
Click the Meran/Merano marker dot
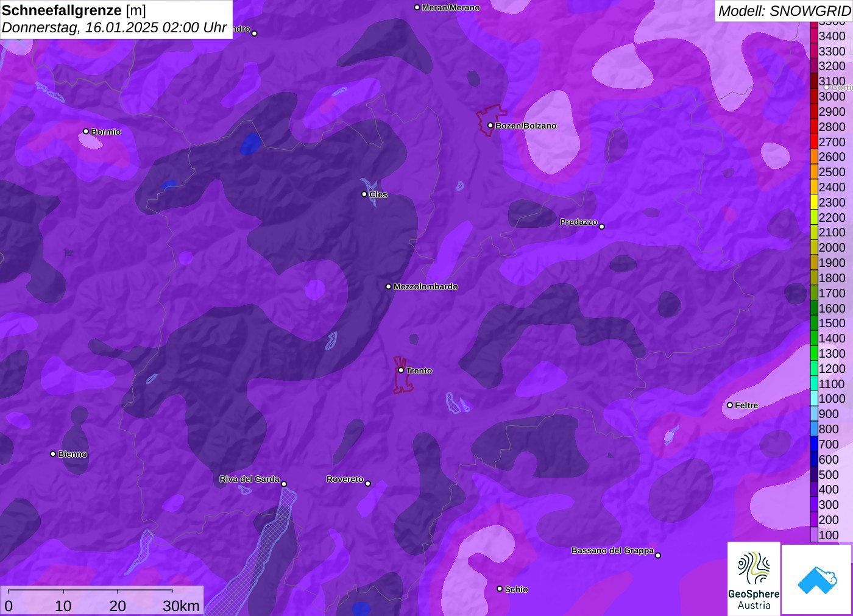pyautogui.click(x=417, y=7)
